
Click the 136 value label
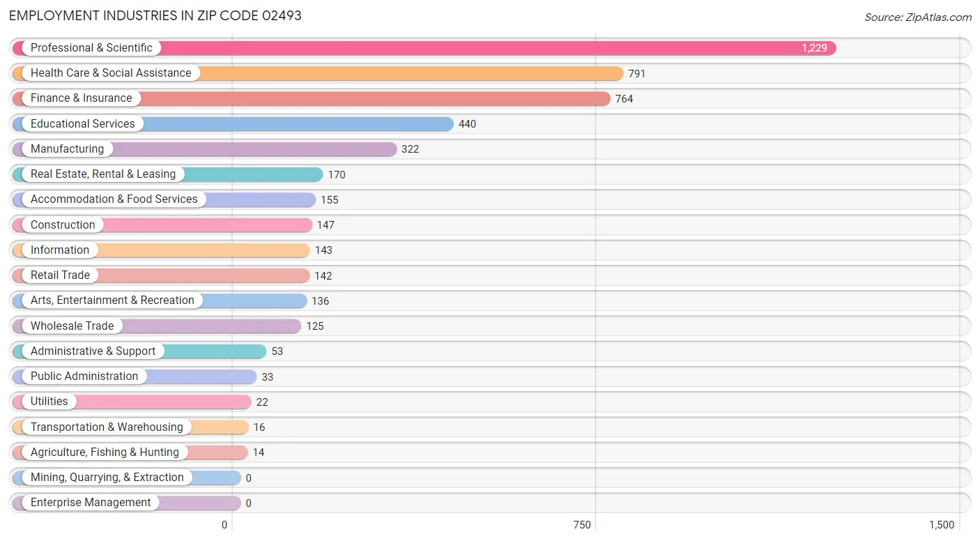coord(321,301)
